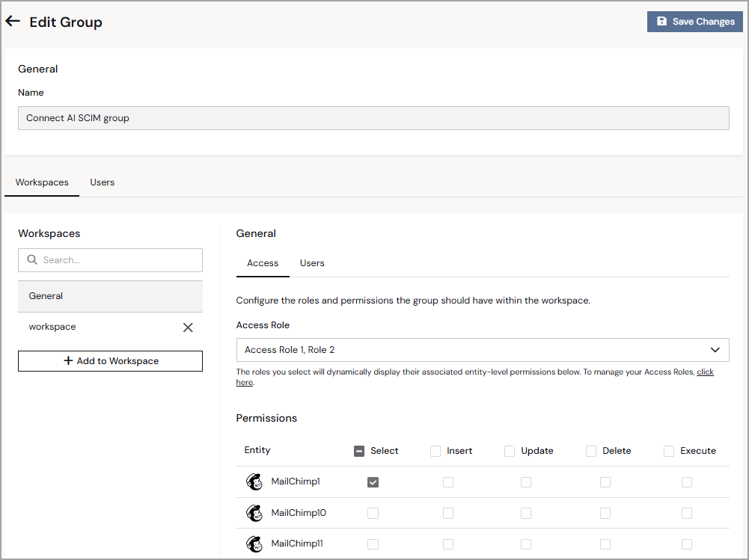Image resolution: width=749 pixels, height=560 pixels.
Task: Click the MailChimp10 entity logo icon
Action: click(x=254, y=513)
